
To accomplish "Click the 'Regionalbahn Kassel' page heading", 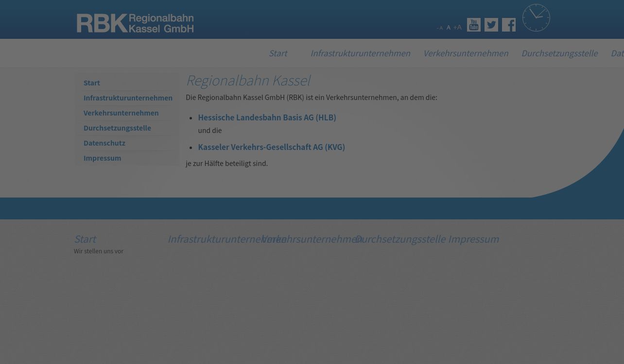I will tap(248, 80).
